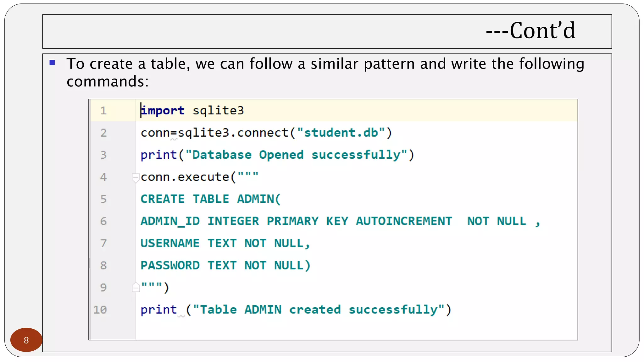Click the 'import' keyword on line 1
The image size is (644, 362).
163,111
